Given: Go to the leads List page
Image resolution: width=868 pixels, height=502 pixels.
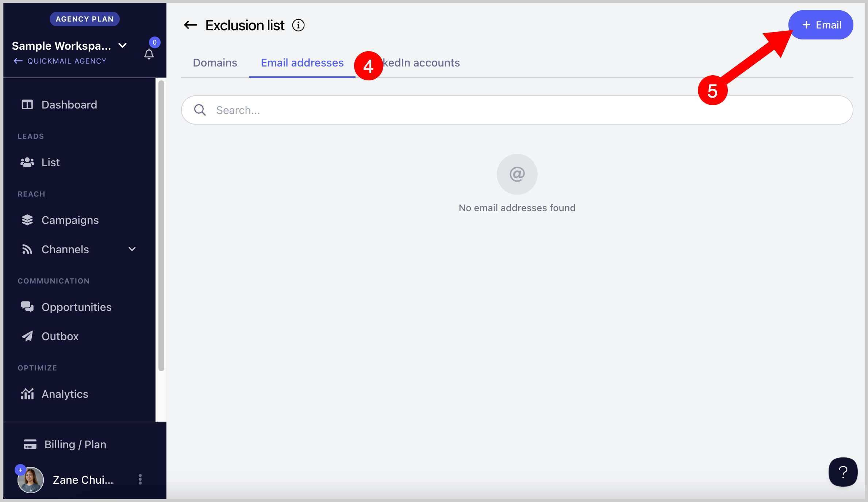Looking at the screenshot, I should click(x=50, y=163).
